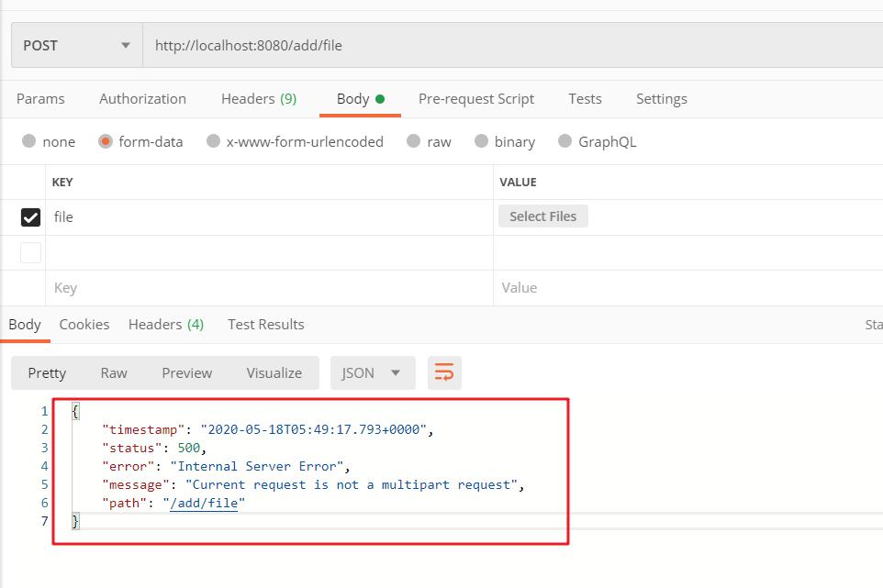Click the request URL field

coord(512,45)
